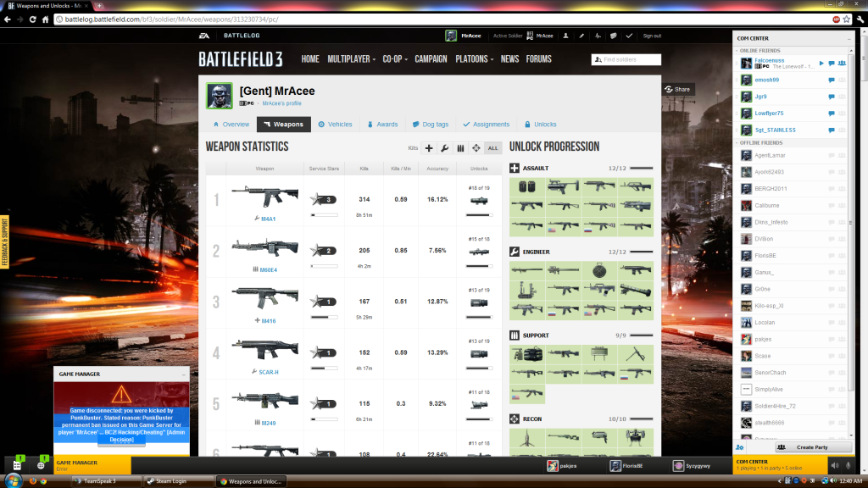The width and height of the screenshot is (868, 488).
Task: Minimize the COM CENTER panel
Action: 849,39
